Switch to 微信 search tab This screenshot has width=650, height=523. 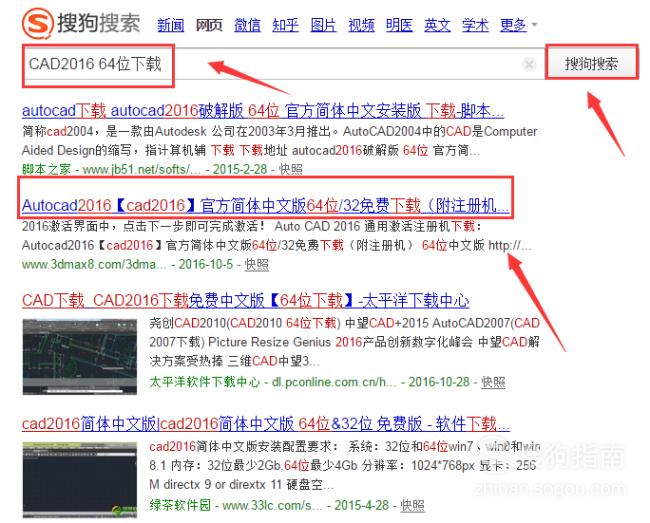(247, 25)
